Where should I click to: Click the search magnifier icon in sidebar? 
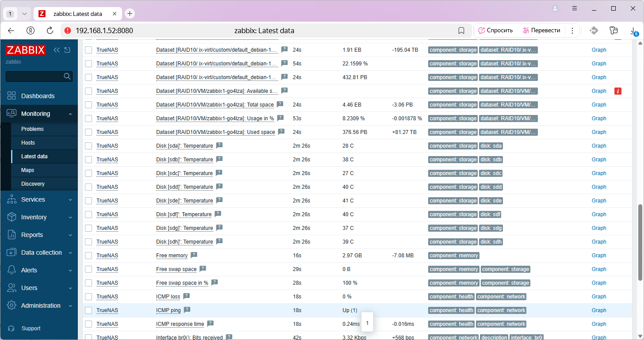(x=67, y=76)
